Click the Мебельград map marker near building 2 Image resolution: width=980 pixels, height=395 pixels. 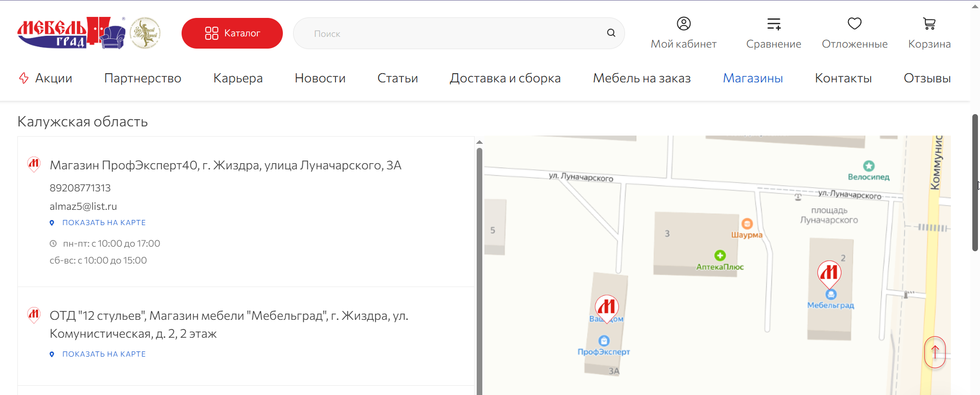tap(829, 275)
